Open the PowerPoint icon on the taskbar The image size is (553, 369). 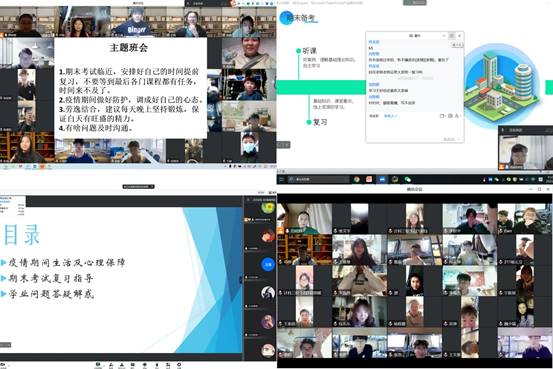click(369, 179)
